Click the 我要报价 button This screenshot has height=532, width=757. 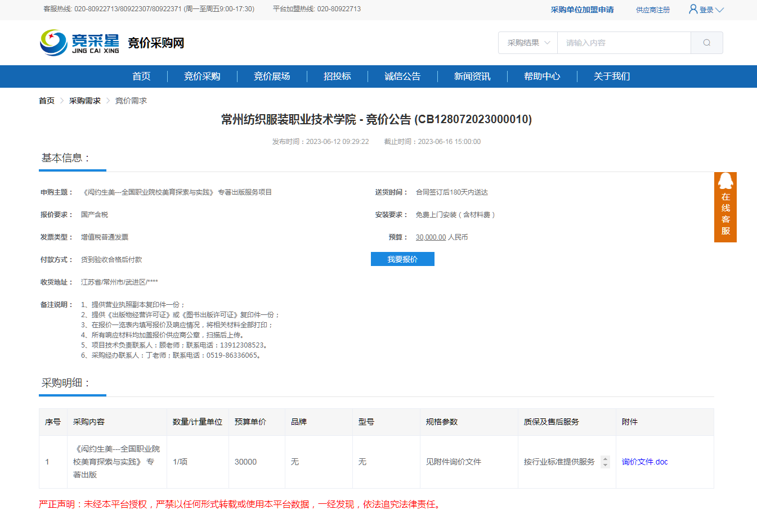[x=402, y=259]
